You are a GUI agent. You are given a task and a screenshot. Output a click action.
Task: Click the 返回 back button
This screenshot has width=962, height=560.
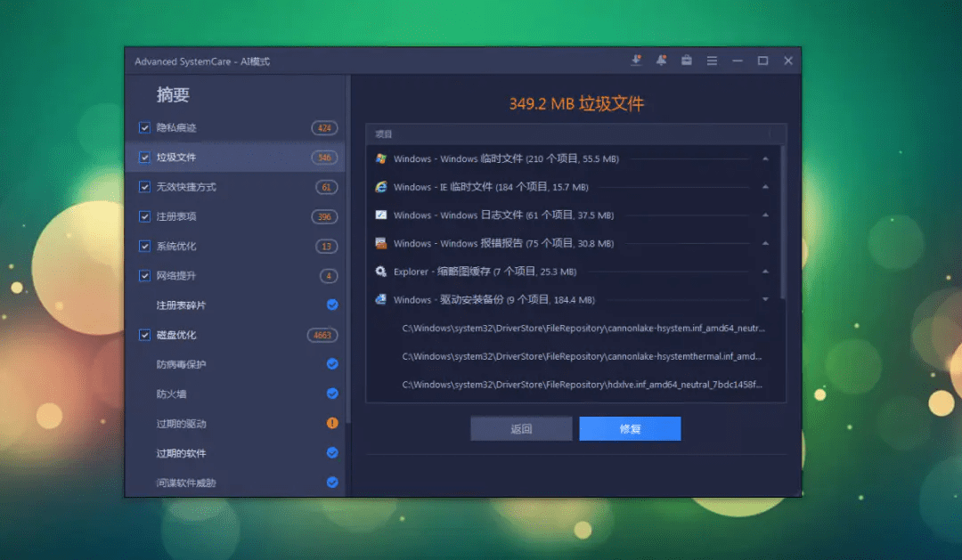(x=521, y=429)
